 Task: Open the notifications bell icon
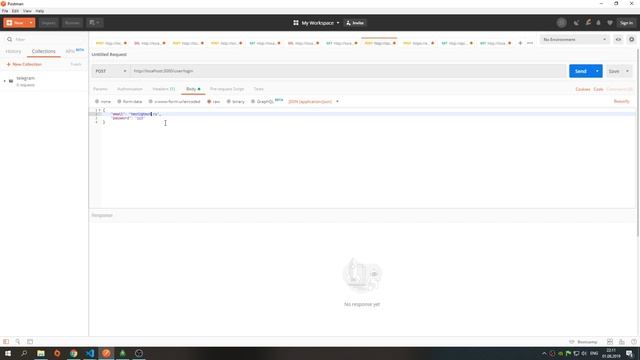click(598, 23)
